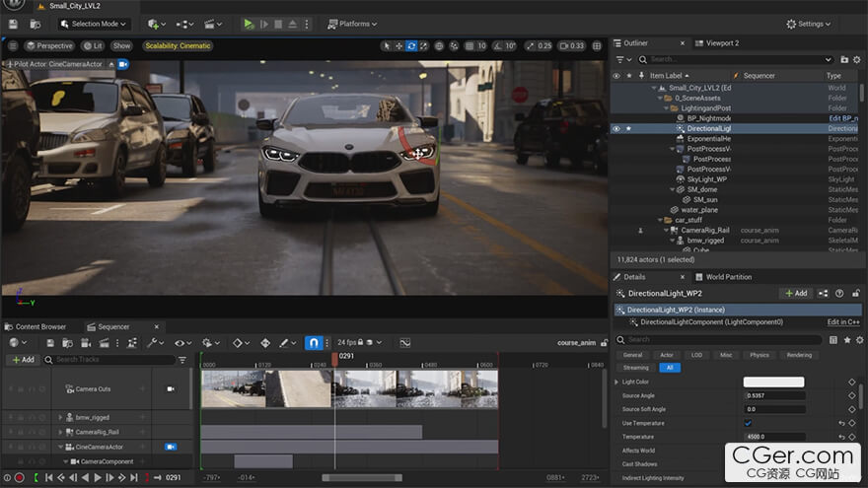Open the viewport Show button

[121, 46]
